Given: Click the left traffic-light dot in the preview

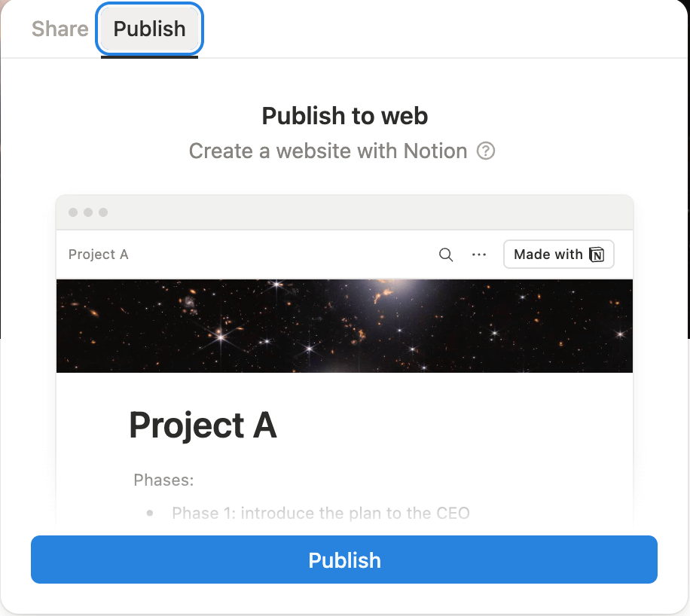Looking at the screenshot, I should click(72, 212).
